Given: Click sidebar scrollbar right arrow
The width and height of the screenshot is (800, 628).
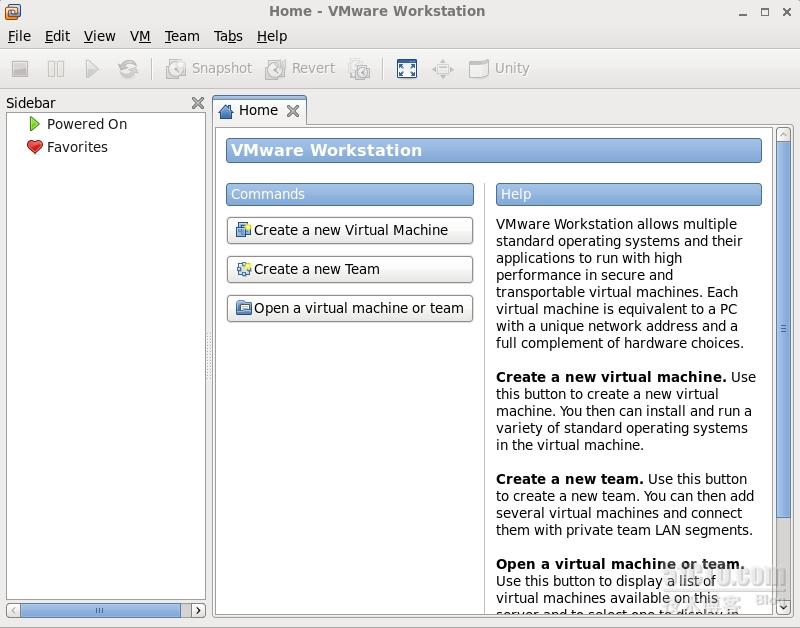Looking at the screenshot, I should (198, 610).
